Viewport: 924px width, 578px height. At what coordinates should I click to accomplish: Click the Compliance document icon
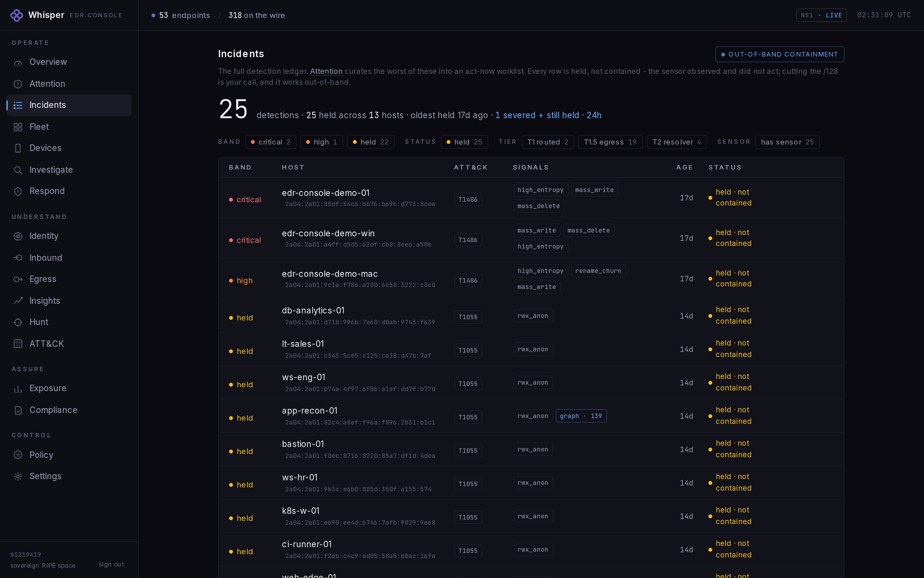(x=18, y=410)
